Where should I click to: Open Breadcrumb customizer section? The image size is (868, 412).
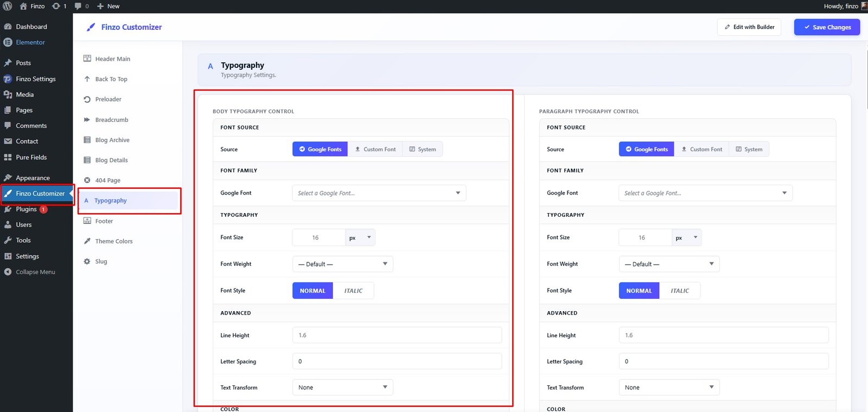coord(129,120)
